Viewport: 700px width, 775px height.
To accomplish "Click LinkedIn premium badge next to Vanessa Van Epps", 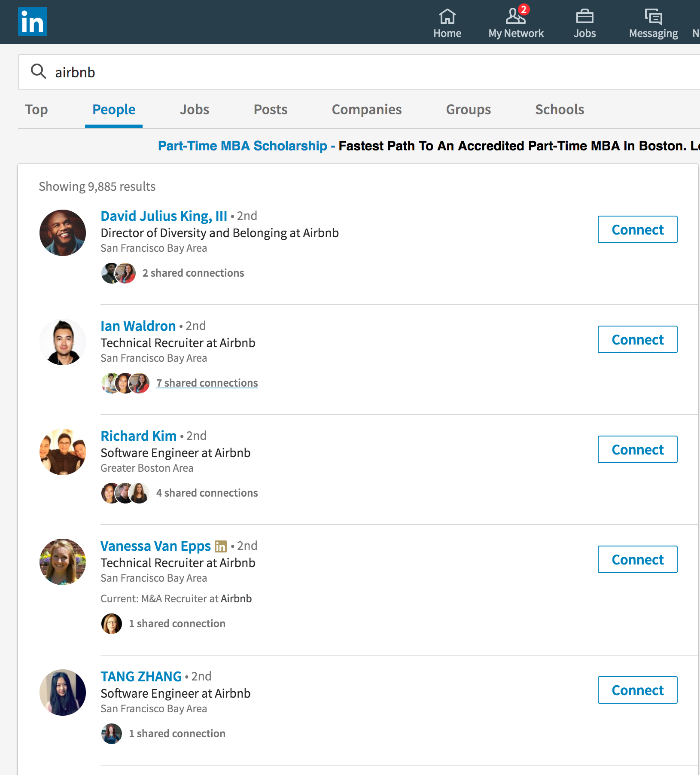I will point(221,546).
